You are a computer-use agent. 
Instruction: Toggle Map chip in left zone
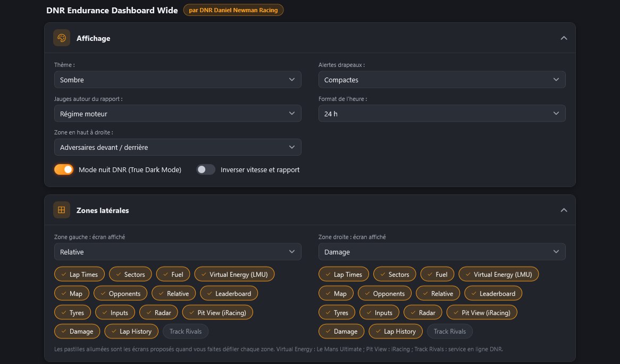pos(72,293)
